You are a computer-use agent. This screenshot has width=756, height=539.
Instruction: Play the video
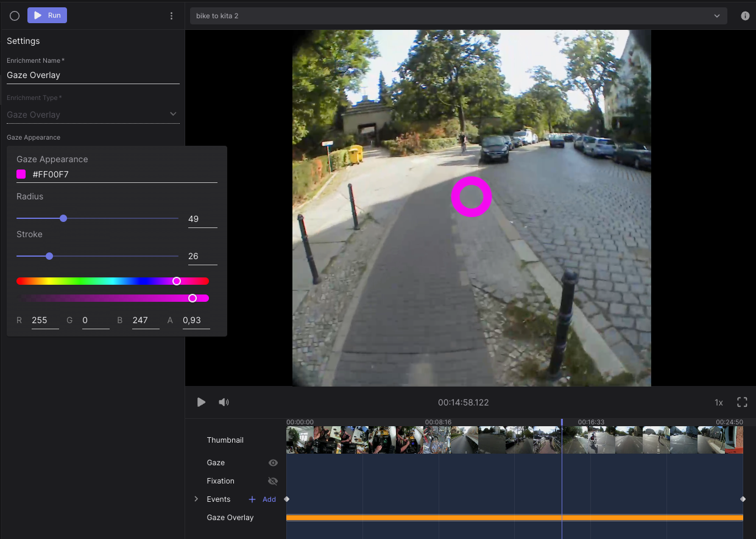[x=201, y=402]
